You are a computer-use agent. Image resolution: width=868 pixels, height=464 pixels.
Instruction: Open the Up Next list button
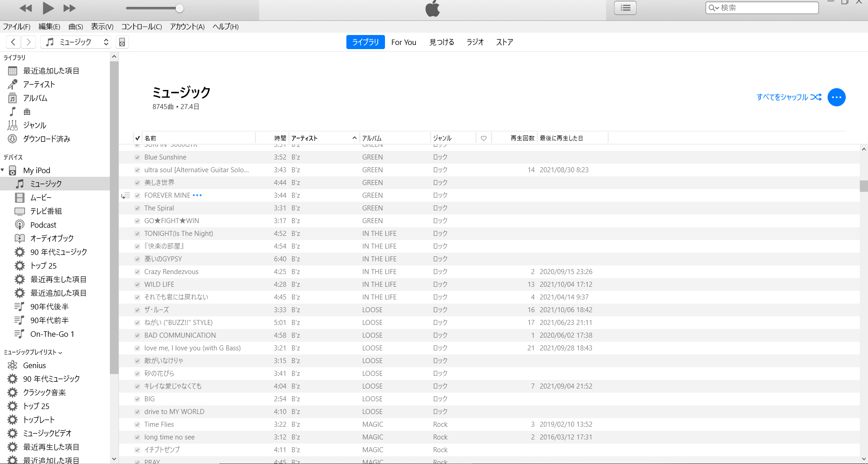pyautogui.click(x=625, y=8)
